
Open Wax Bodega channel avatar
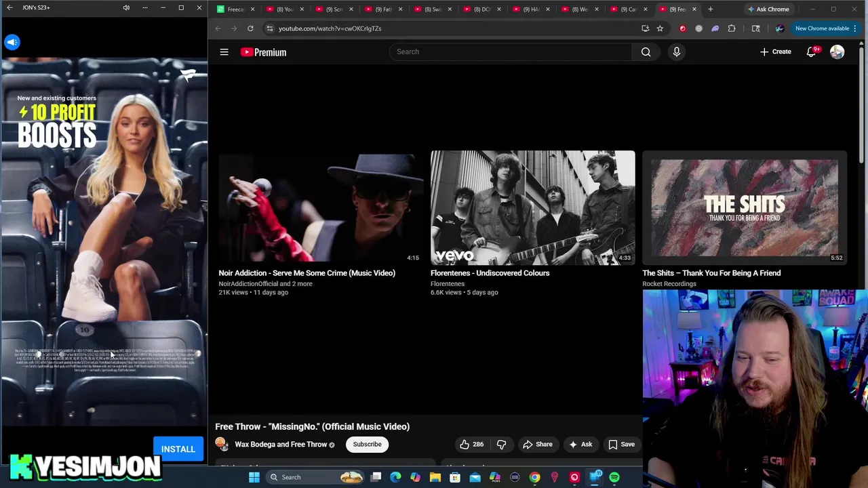222,444
